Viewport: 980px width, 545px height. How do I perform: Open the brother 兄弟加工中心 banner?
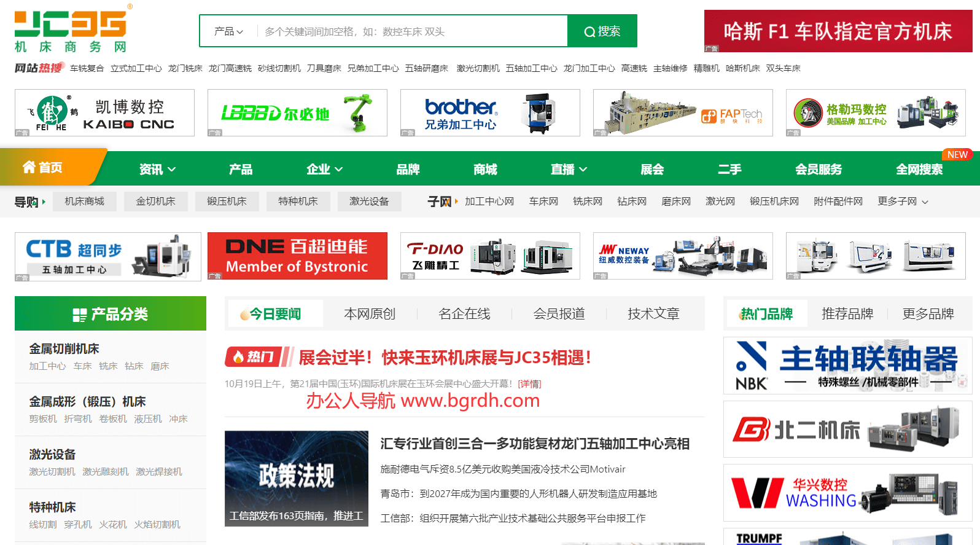[489, 113]
